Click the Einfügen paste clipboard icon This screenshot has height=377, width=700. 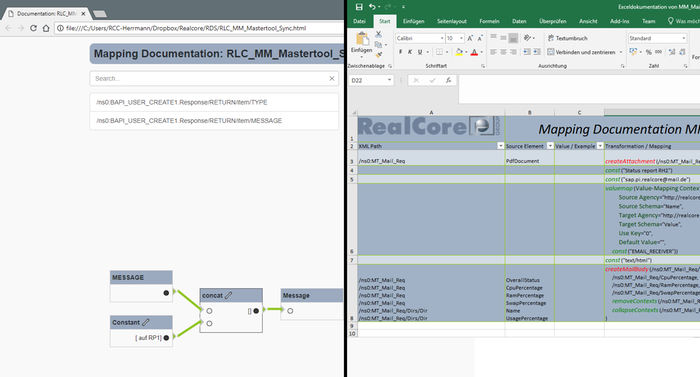point(362,38)
